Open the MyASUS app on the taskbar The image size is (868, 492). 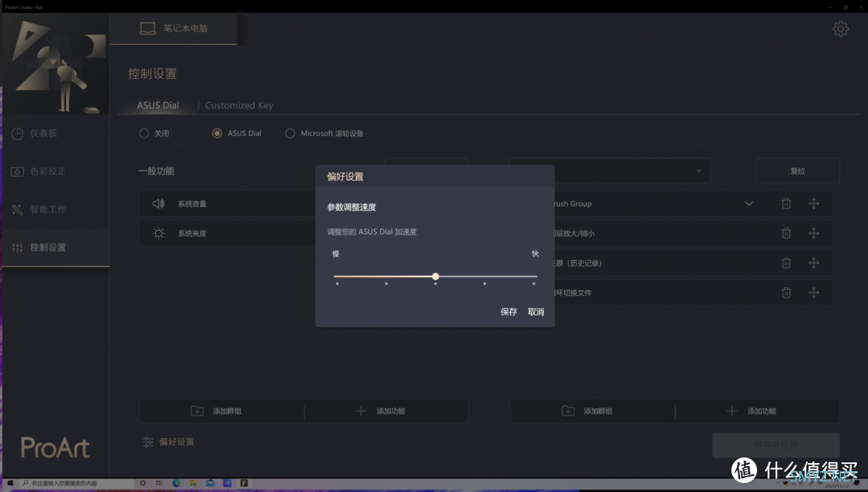[x=227, y=483]
